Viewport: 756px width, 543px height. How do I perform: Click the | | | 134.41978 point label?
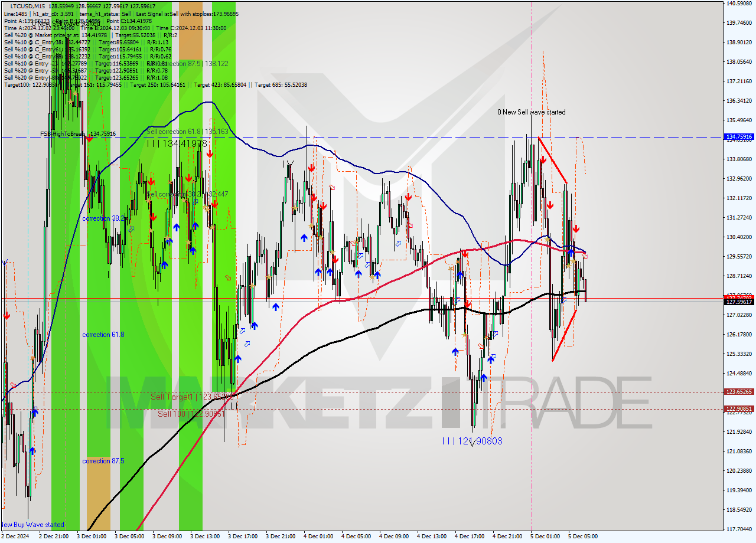point(177,143)
